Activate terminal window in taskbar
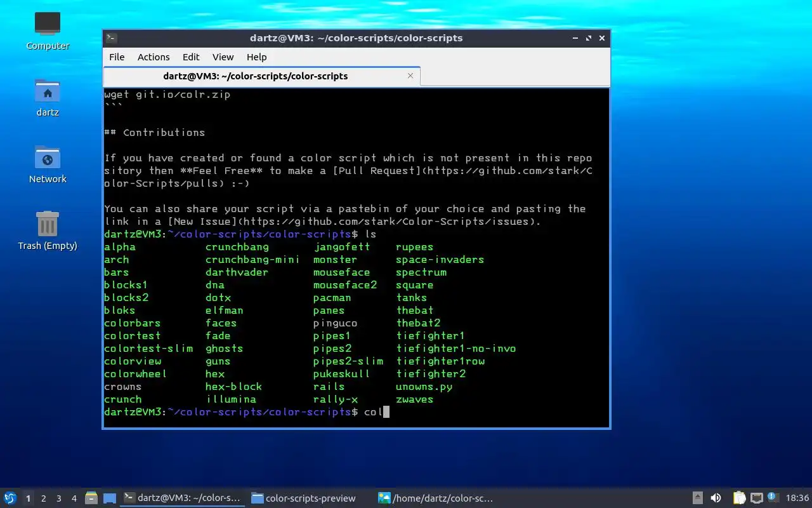812x508 pixels. coord(183,498)
